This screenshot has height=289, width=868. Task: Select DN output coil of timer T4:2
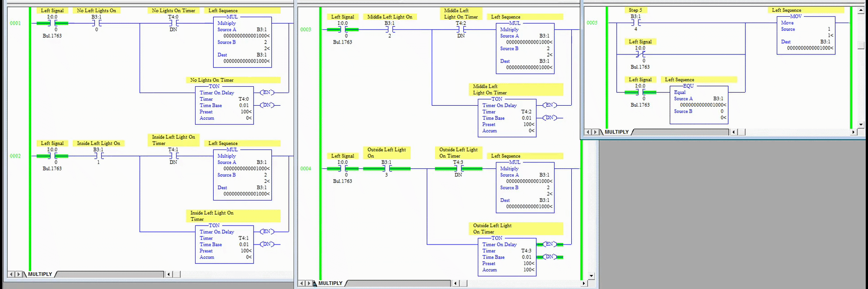click(549, 118)
